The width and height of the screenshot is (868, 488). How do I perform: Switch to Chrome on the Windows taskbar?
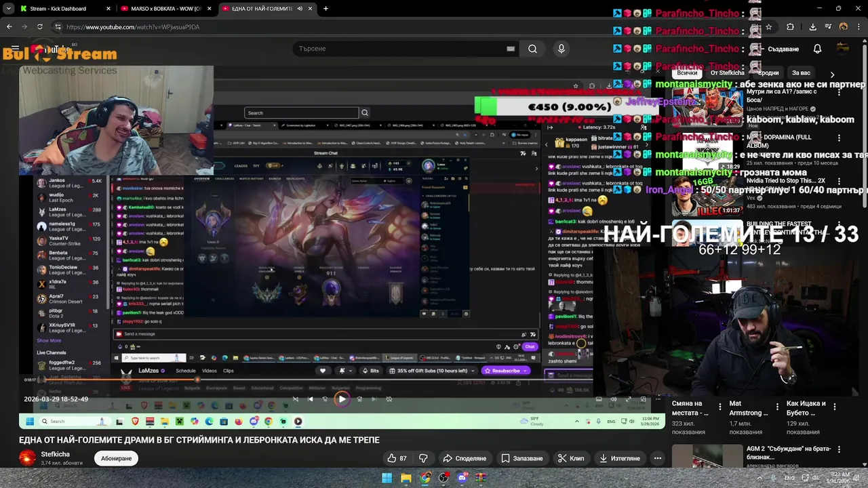[425, 478]
